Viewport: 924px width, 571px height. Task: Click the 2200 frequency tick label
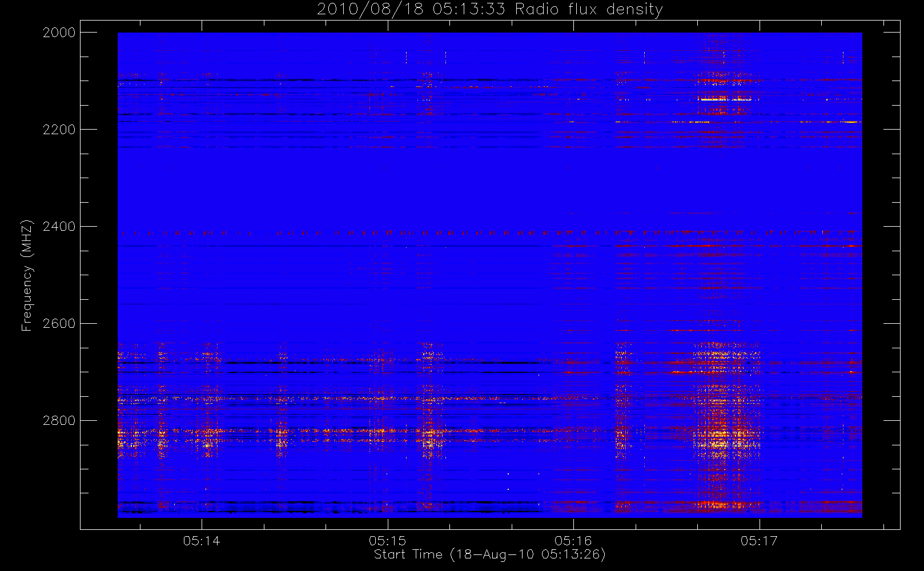point(59,130)
